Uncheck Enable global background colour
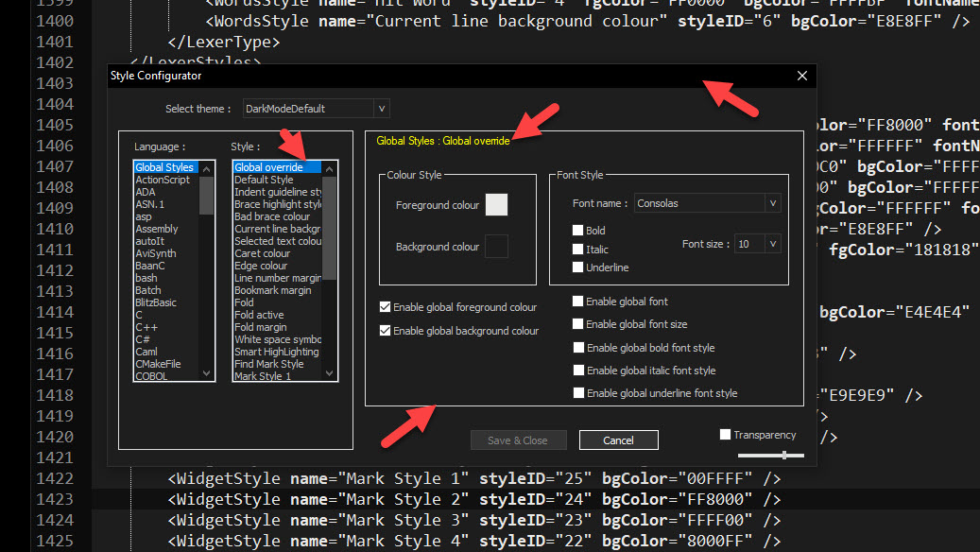Viewport: 980px width, 552px height. click(383, 330)
